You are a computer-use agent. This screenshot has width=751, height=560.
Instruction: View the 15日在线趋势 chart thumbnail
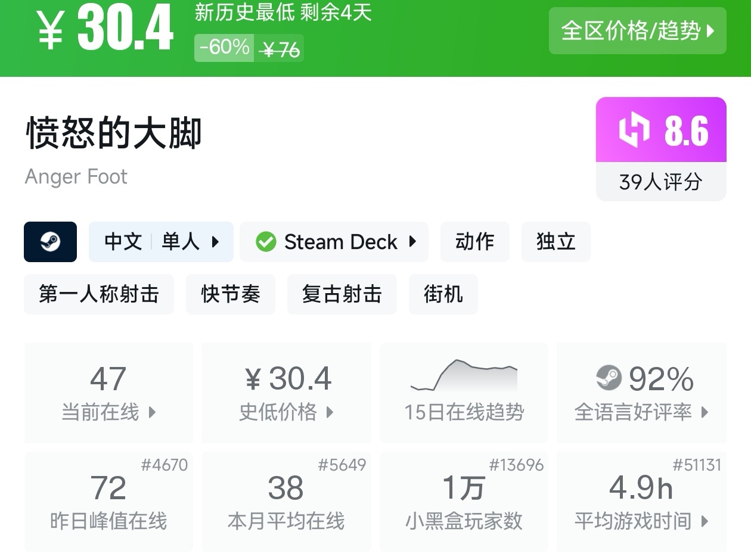(464, 376)
